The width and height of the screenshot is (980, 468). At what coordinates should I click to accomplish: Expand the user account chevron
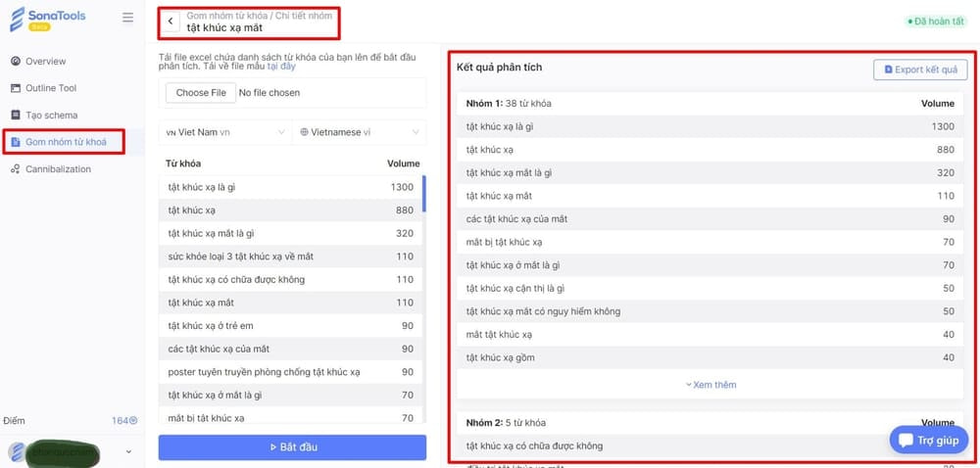(x=128, y=451)
